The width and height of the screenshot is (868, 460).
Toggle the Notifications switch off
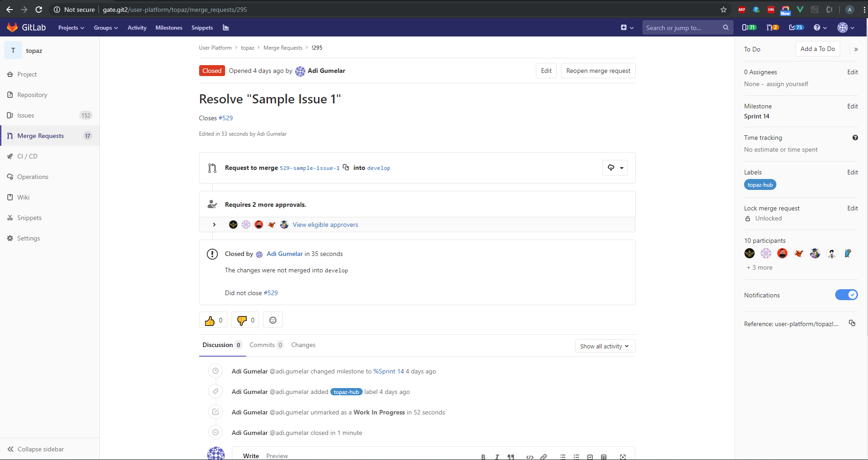(x=846, y=295)
